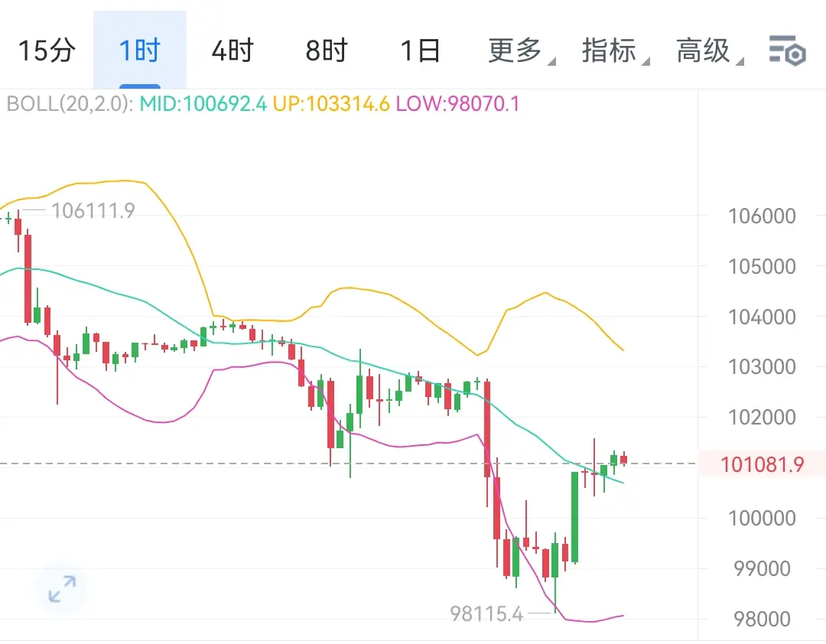The width and height of the screenshot is (826, 644).
Task: Open the chart settings icon
Action: click(787, 50)
